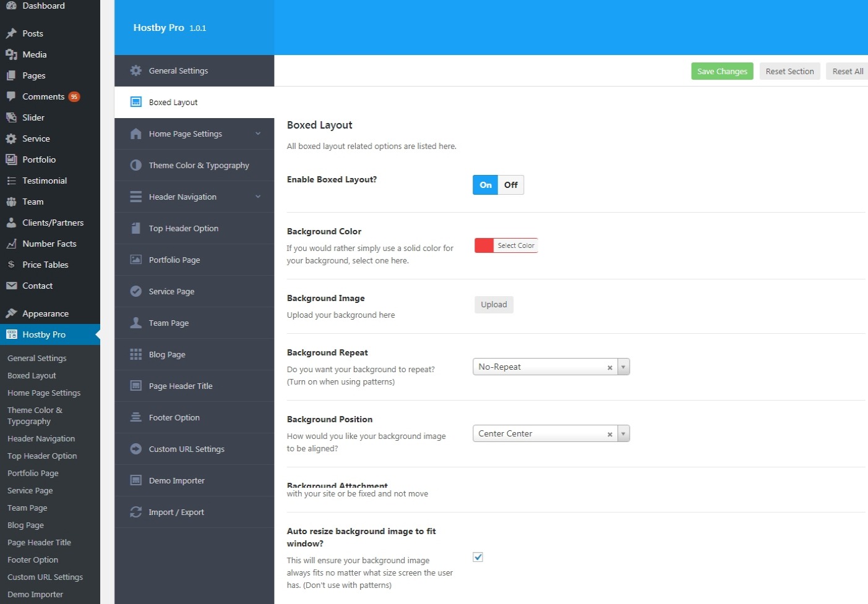Select the Hostby Pro menu item
868x604 pixels.
pos(49,334)
